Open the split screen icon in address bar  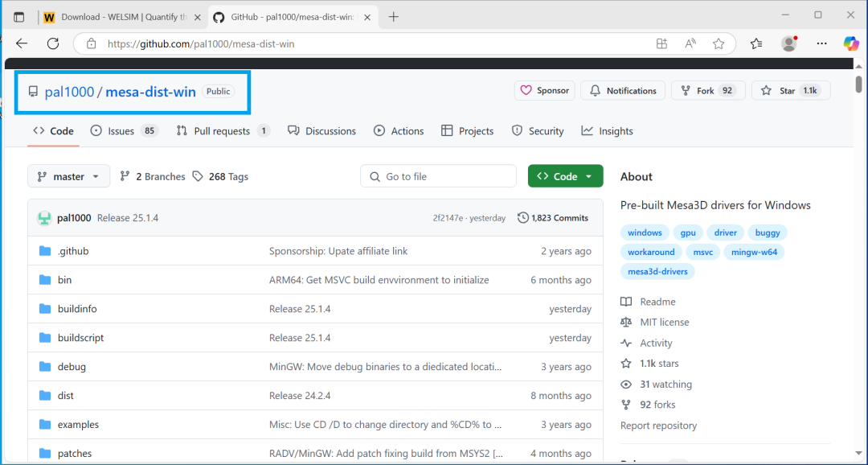click(661, 43)
